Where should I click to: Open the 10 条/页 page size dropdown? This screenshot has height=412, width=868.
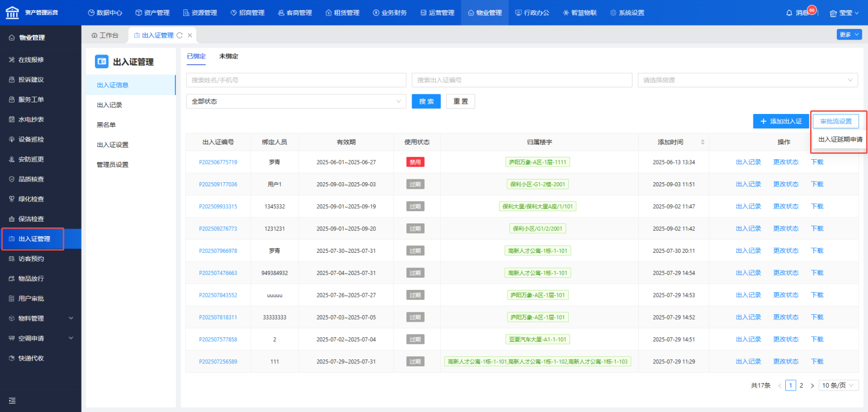[838, 385]
